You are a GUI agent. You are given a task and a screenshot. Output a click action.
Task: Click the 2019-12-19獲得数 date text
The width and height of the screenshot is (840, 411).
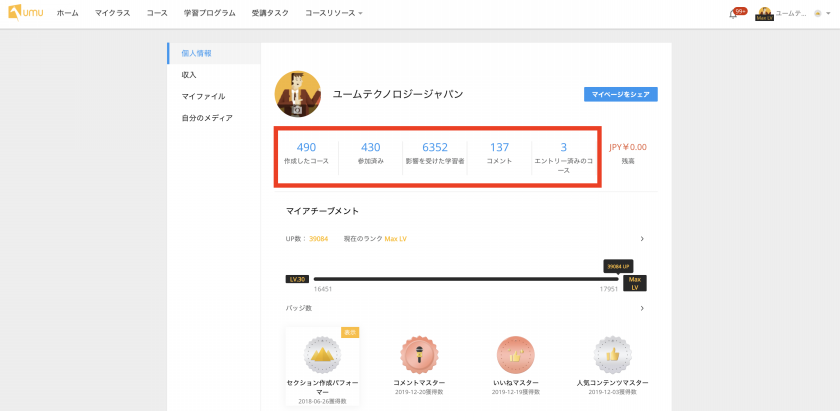(x=515, y=392)
